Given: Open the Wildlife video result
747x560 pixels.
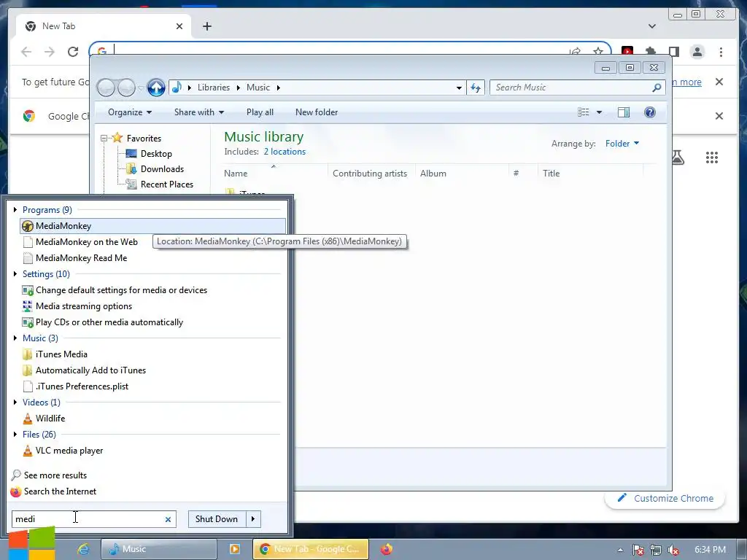Looking at the screenshot, I should pos(44,419).
